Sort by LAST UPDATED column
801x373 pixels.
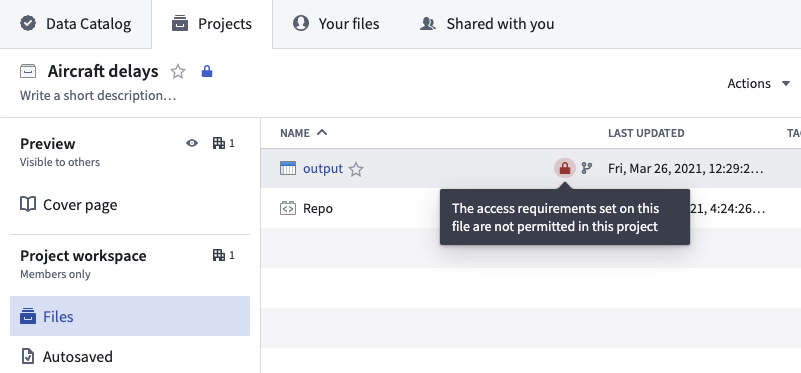pyautogui.click(x=646, y=133)
